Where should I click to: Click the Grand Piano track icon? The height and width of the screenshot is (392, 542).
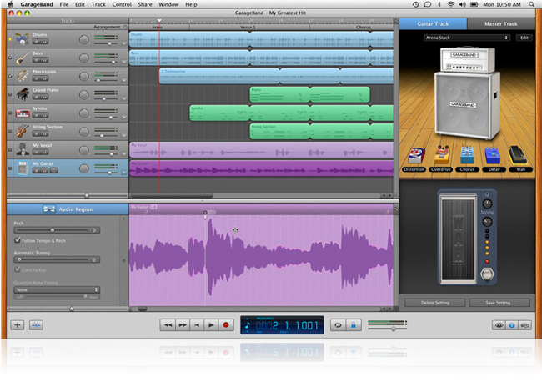23,94
